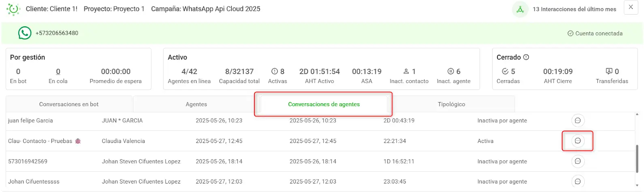Click the interactions network icon

coord(520,9)
